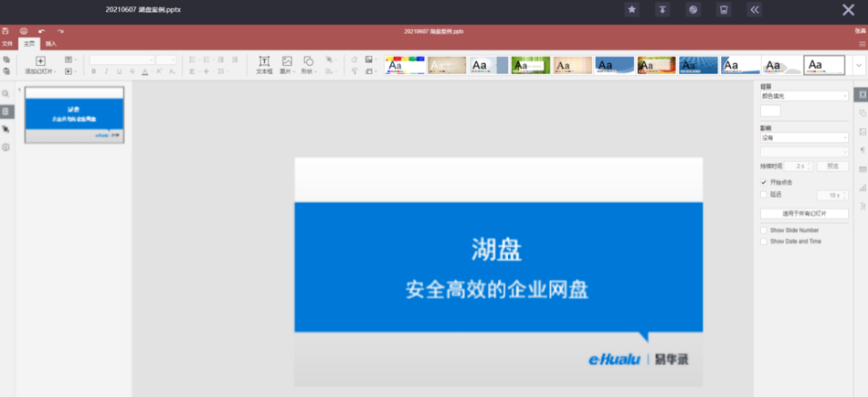Open the 没有 transition effect dropdown
Screen dimensions: 868x397
tap(804, 137)
